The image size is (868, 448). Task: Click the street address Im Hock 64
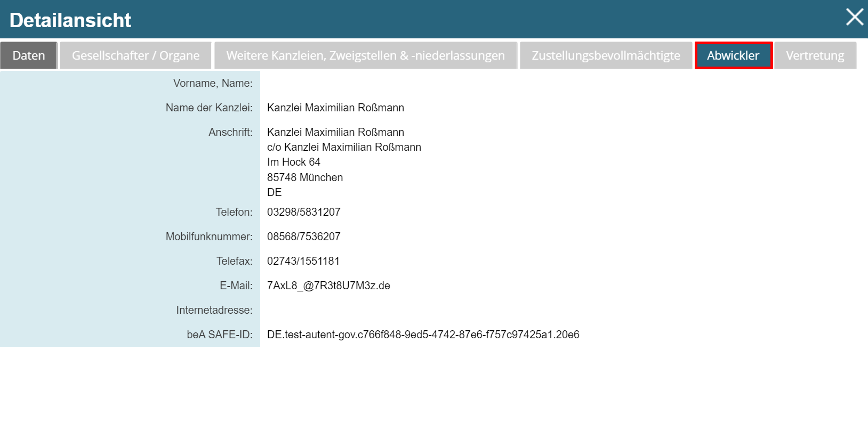pos(294,162)
